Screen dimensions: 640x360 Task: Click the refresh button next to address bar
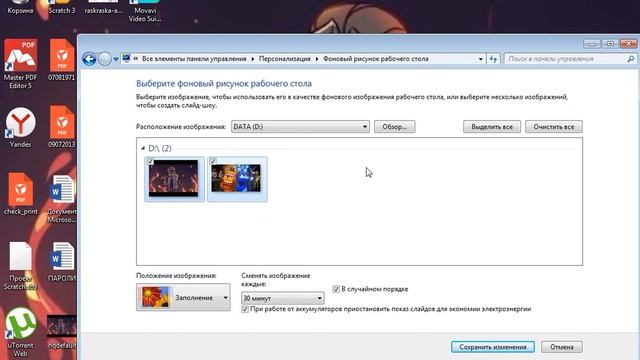pos(493,59)
